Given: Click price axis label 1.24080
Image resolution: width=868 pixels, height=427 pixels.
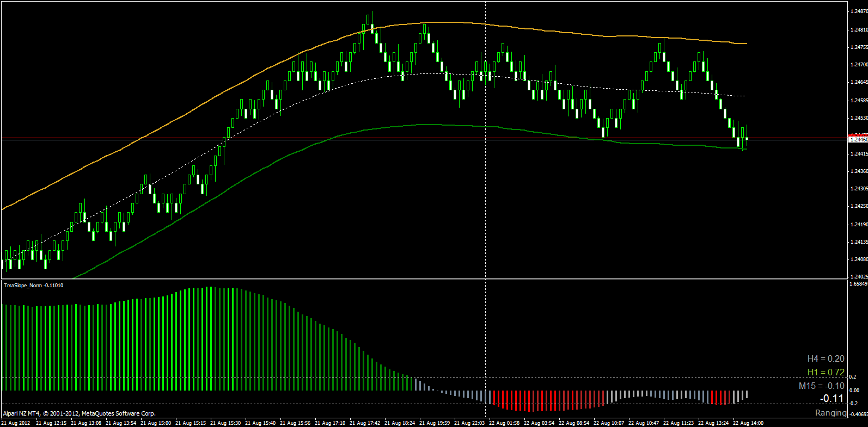Looking at the screenshot, I should tap(859, 259).
